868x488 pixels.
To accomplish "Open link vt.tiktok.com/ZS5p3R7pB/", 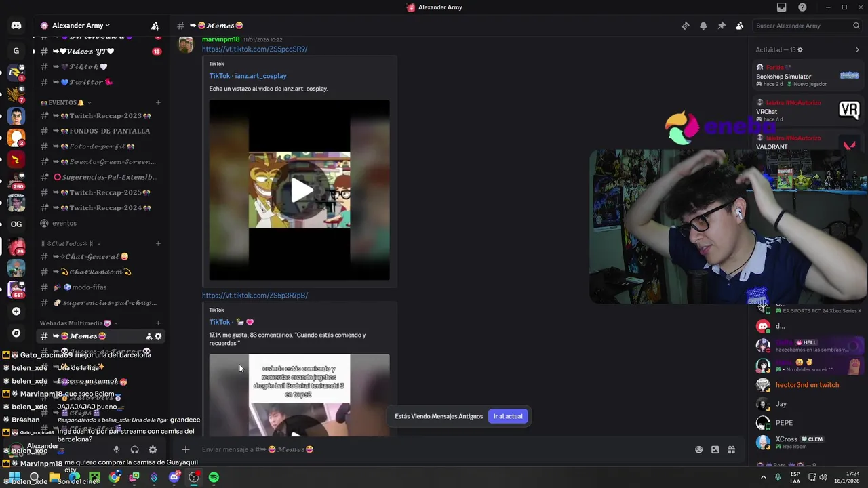I will point(255,296).
